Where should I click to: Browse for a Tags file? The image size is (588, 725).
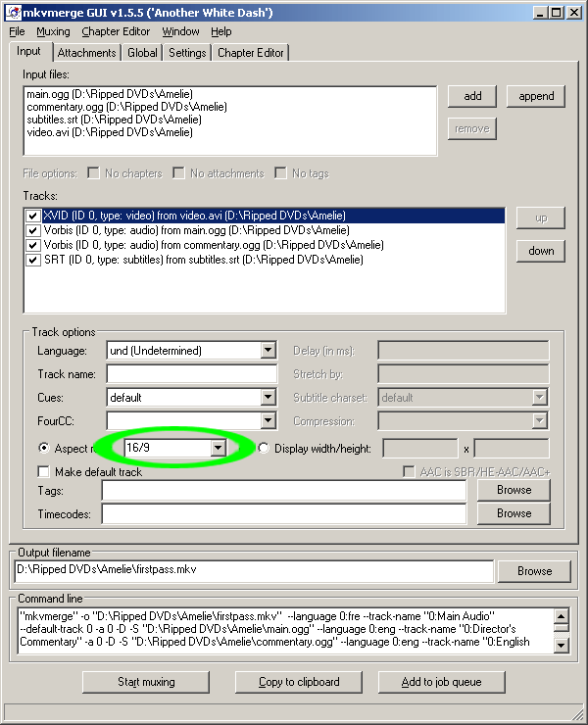click(514, 490)
